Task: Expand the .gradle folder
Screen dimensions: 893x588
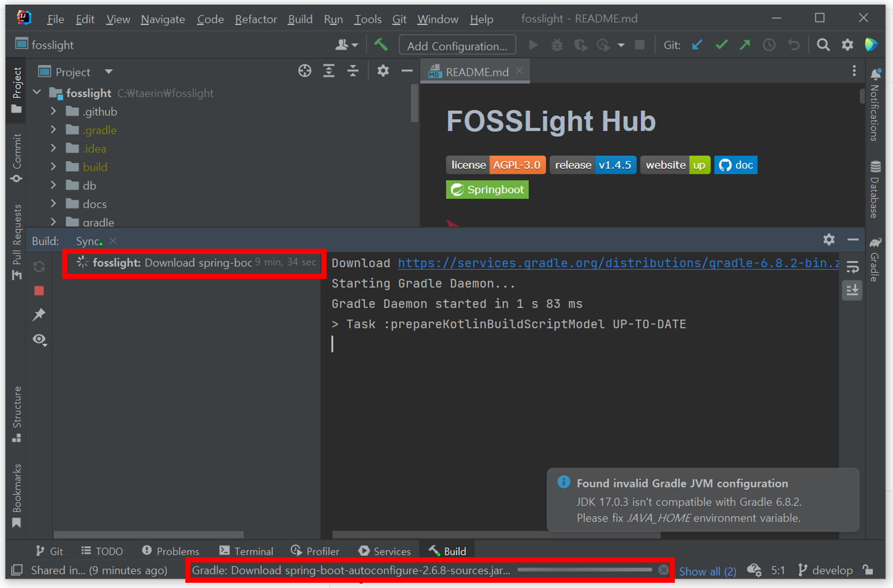Action: click(53, 130)
